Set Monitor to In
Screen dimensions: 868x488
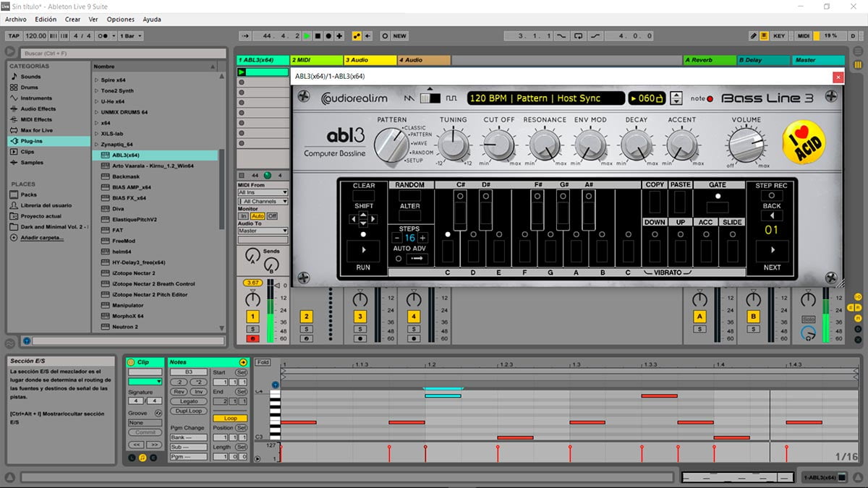click(243, 216)
